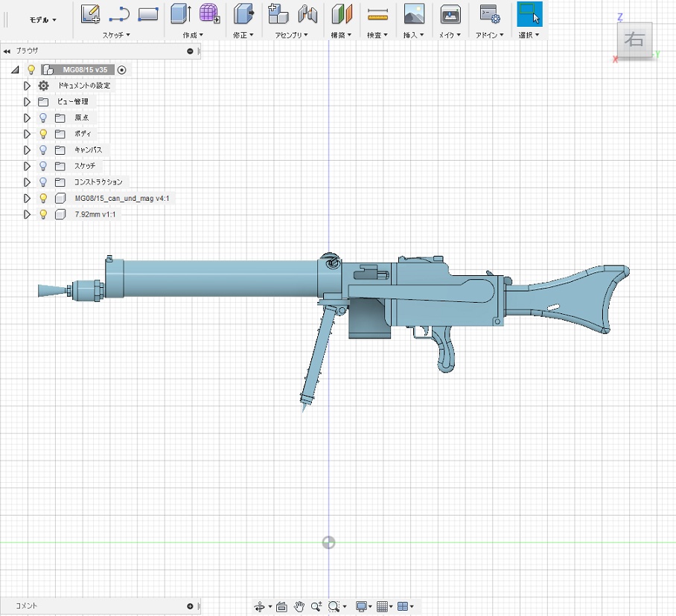The image size is (676, 616).
Task: Open the 修正 menu
Action: 243,35
